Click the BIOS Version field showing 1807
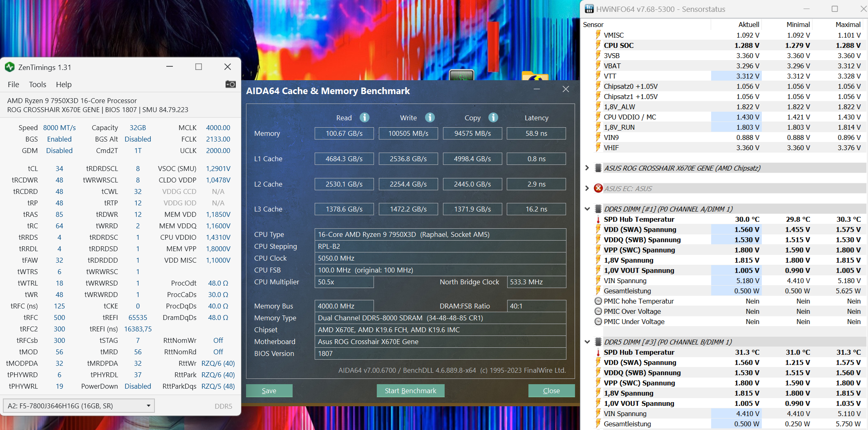Viewport: 868px width, 430px height. 440,353
